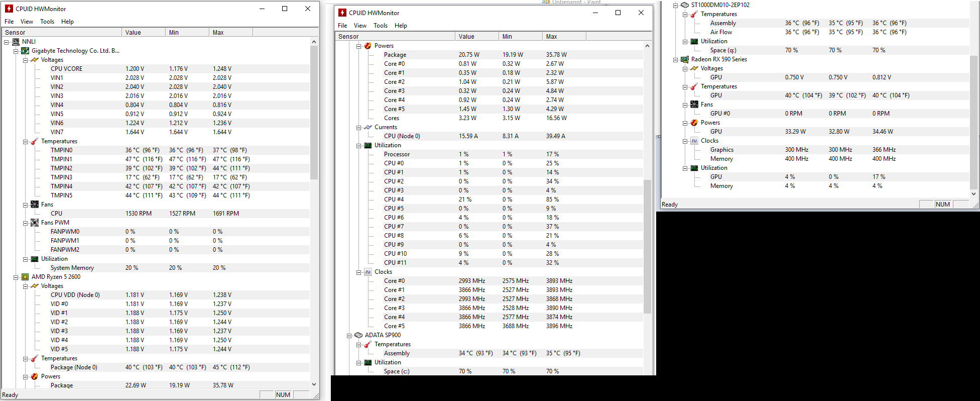Click the Voltages icon above CPU VDD row
Screen dimensions: 980x401
35,286
